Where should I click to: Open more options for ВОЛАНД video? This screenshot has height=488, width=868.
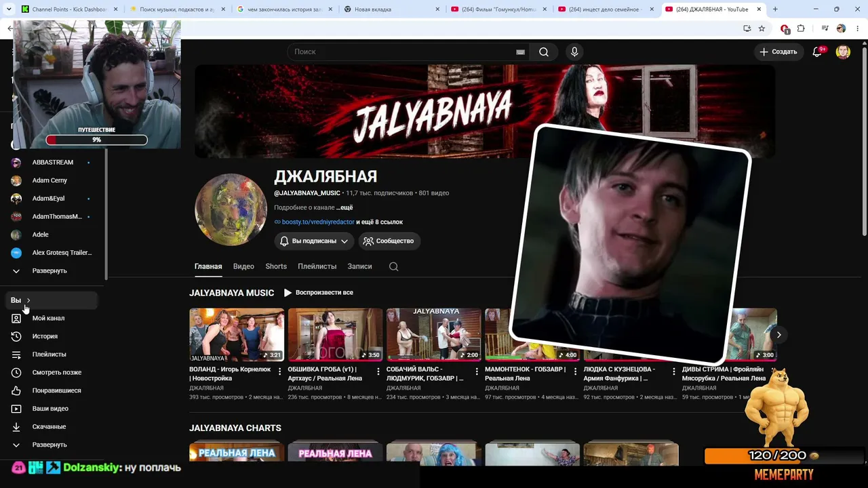pos(279,371)
